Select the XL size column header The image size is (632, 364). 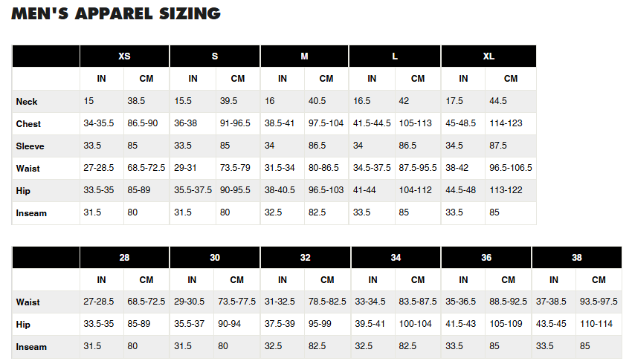[488, 56]
